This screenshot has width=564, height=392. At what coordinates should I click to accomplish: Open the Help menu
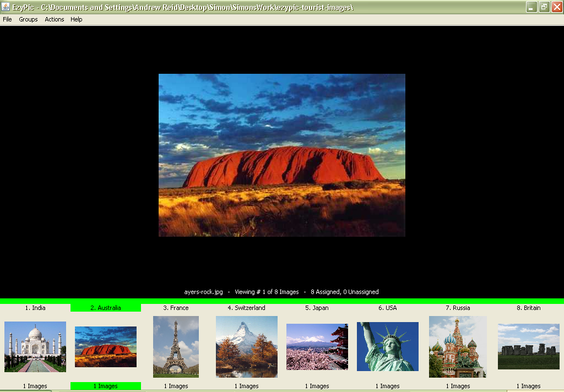[x=77, y=19]
